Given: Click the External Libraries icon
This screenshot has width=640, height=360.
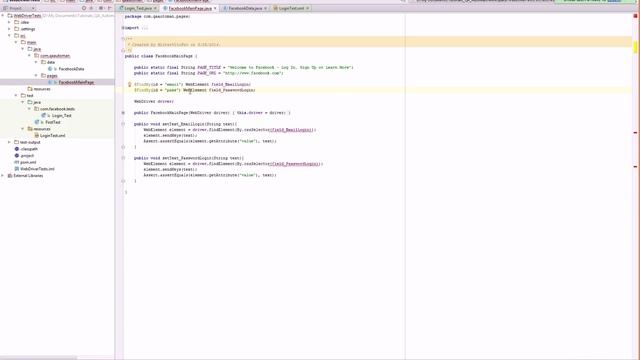Looking at the screenshot, I should click(10, 176).
